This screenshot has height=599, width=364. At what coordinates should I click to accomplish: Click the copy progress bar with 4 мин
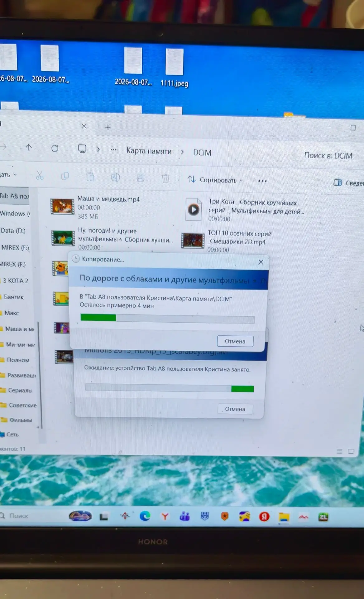click(x=168, y=319)
